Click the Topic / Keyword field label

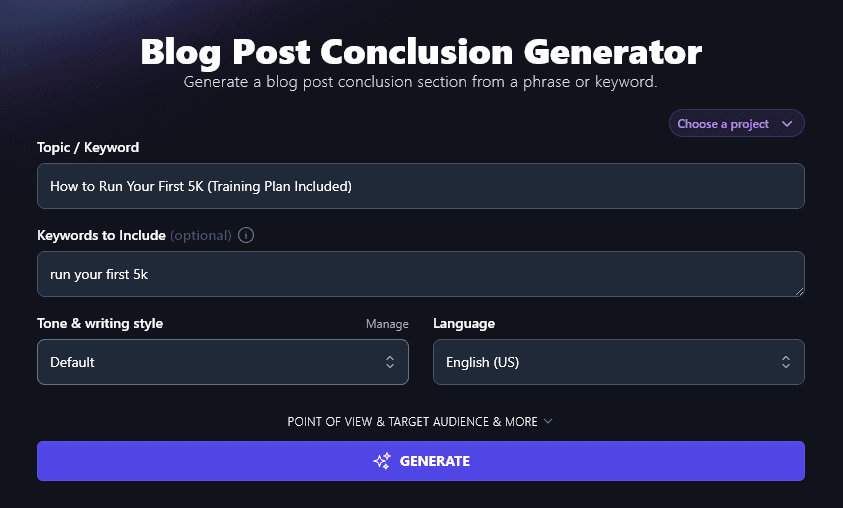coord(88,147)
